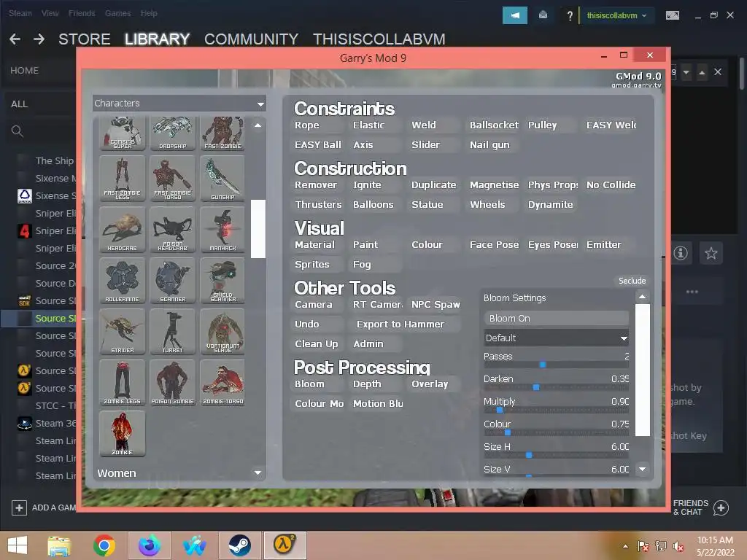Select the Rope constraint tool
This screenshot has height=560, width=747.
317,125
